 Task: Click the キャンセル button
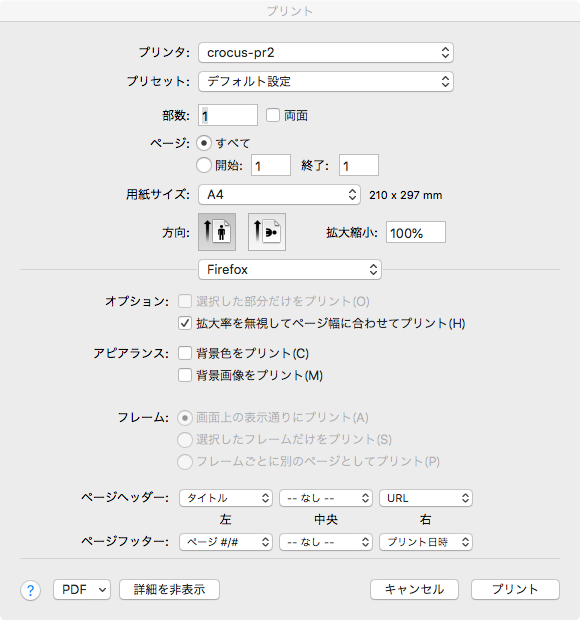pos(414,590)
